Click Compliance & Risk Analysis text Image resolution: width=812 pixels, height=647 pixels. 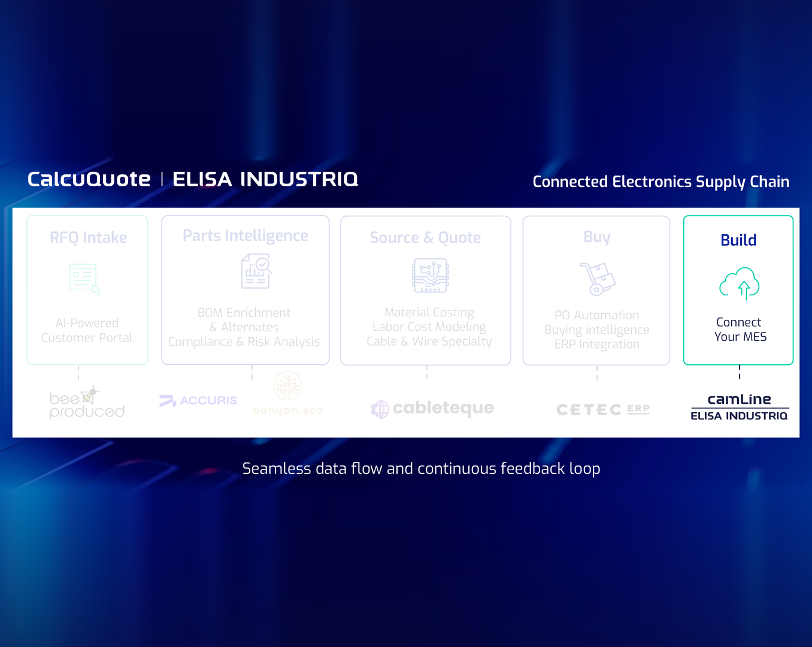244,342
